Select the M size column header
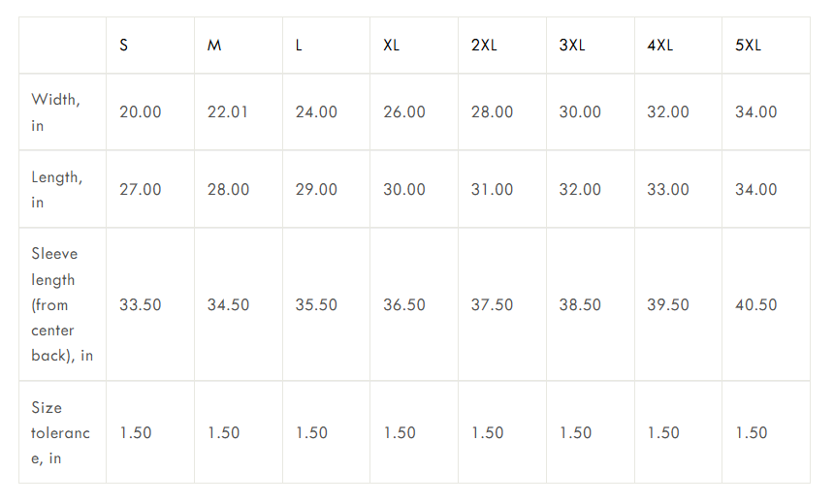Viewport: 834px width, 504px height. [214, 46]
